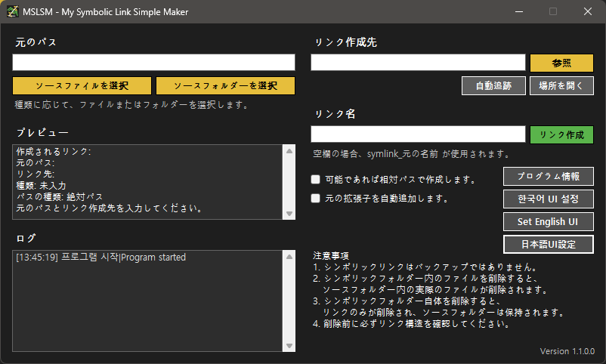The width and height of the screenshot is (606, 364).
Task: Click log box scroll down arrow
Action: point(289,345)
